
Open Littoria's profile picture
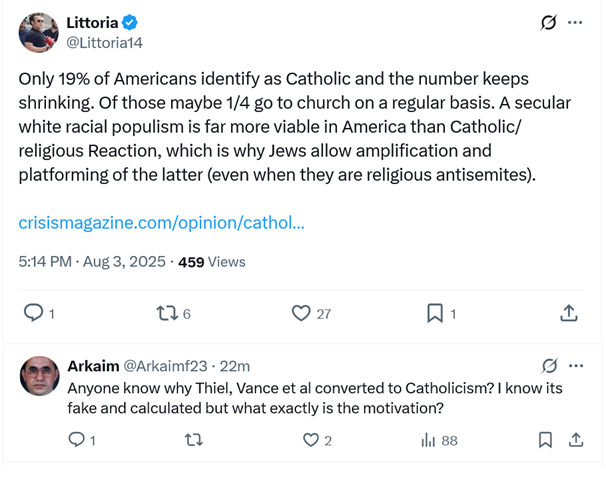coord(38,33)
